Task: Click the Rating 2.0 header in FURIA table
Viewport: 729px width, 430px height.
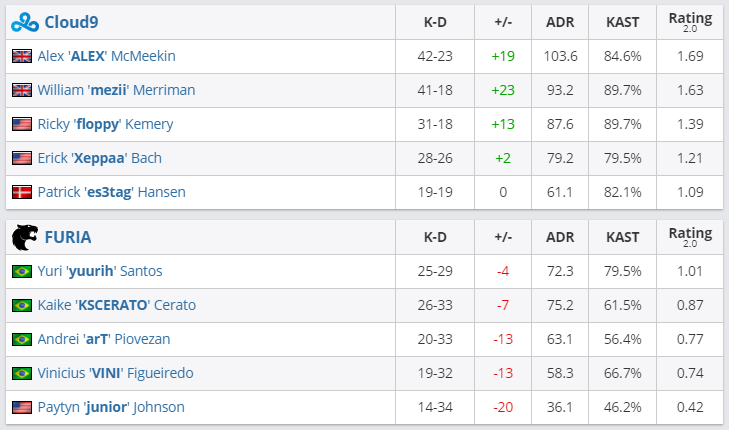Action: [690, 238]
